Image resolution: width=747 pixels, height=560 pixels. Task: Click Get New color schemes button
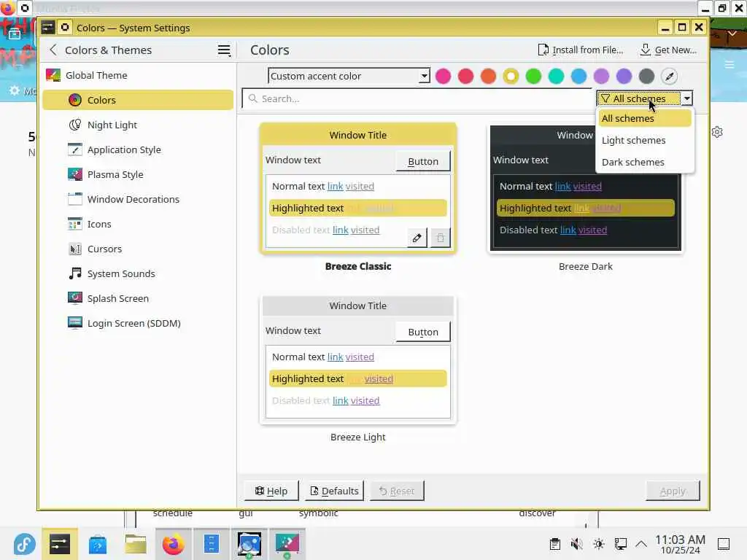[668, 50]
